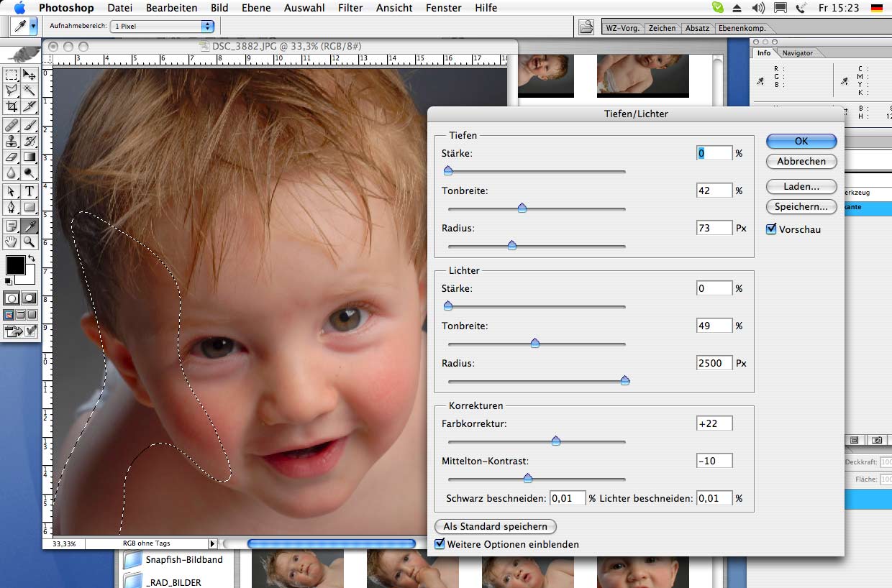
Task: Disable the Vorschau preview checkbox
Action: 772,229
